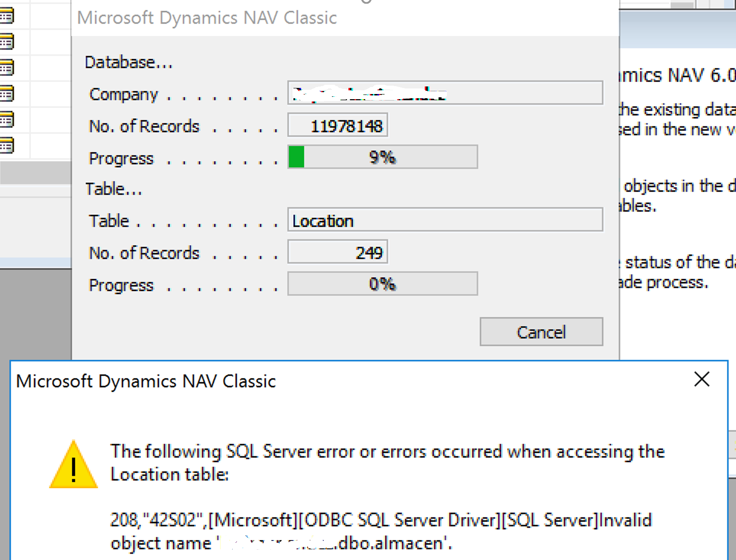Screen dimensions: 736x560
Task: Close the SQL Server error message dialog
Action: tap(702, 379)
